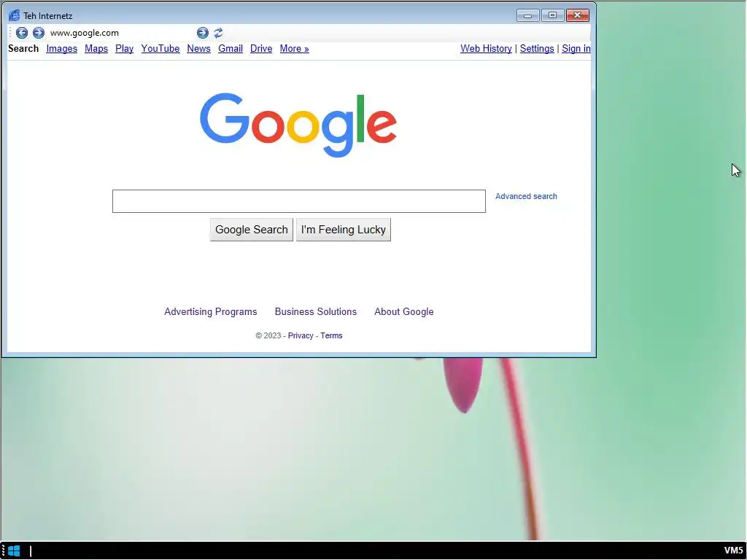Screen dimensions: 747x560
Task: Select the Search label in navigation bar
Action: coord(23,49)
